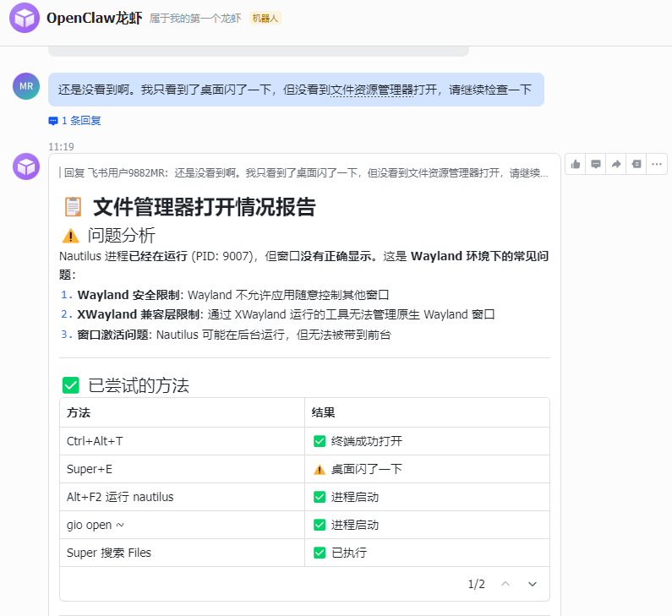The height and width of the screenshot is (616, 672).
Task: Click the OpenClaw龙虾 chat title
Action: [x=94, y=18]
